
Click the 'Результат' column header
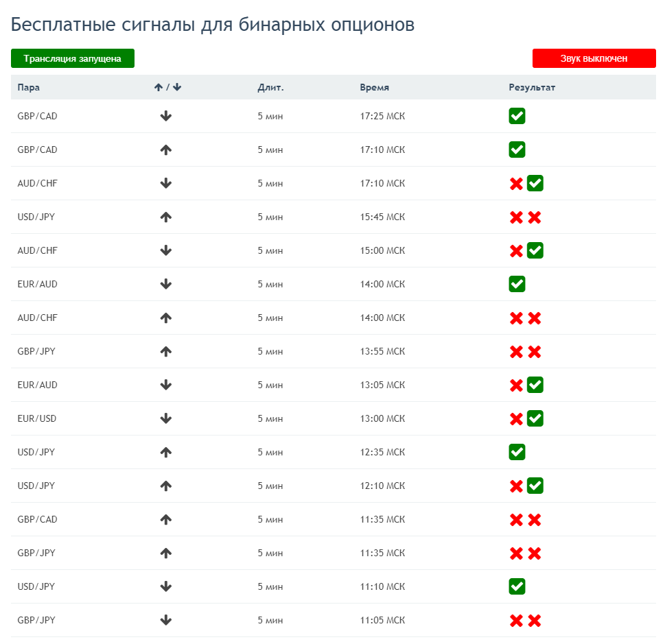click(x=532, y=87)
